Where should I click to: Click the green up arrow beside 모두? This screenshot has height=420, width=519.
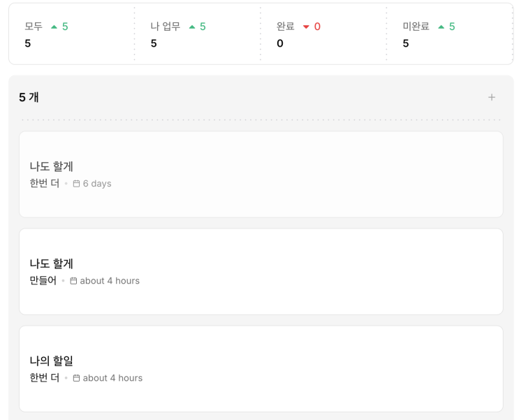click(x=54, y=27)
